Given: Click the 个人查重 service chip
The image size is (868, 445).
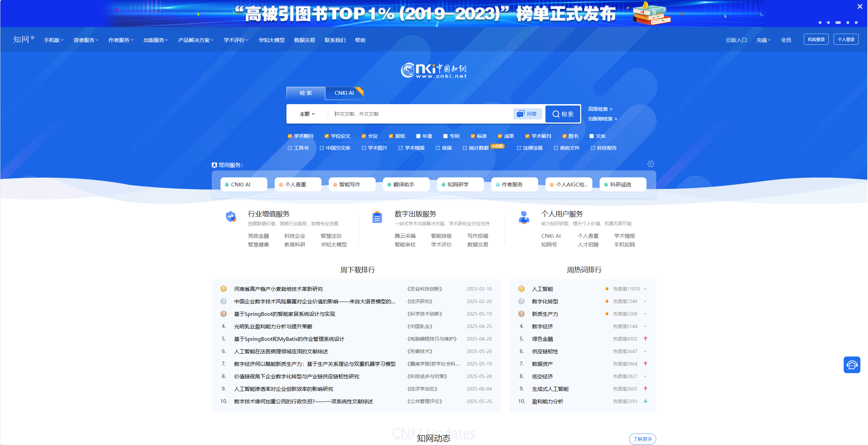Looking at the screenshot, I should pos(298,184).
